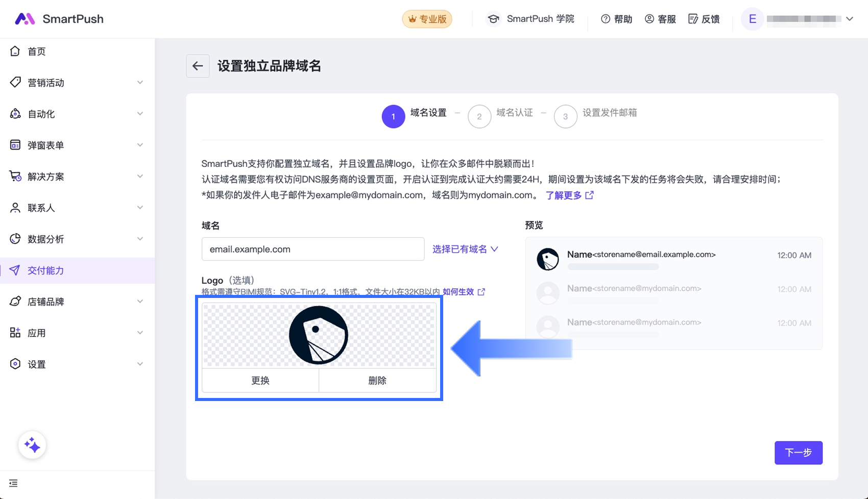Image resolution: width=868 pixels, height=499 pixels.
Task: Open 帮助 help icon
Action: tap(616, 19)
